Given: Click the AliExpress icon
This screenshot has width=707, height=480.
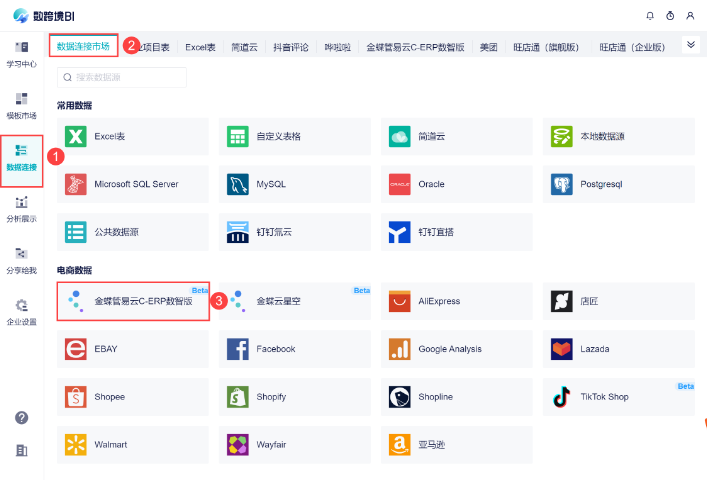Looking at the screenshot, I should point(399,301).
